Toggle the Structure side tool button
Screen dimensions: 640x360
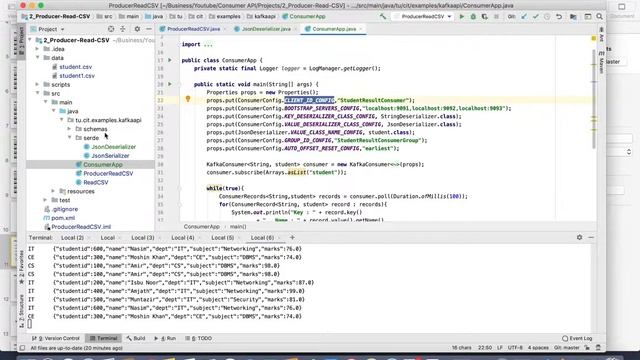tap(22, 311)
